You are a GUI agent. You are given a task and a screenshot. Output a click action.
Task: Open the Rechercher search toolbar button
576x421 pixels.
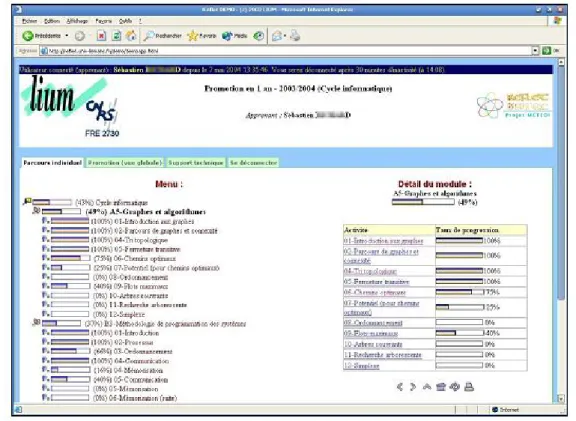click(162, 36)
